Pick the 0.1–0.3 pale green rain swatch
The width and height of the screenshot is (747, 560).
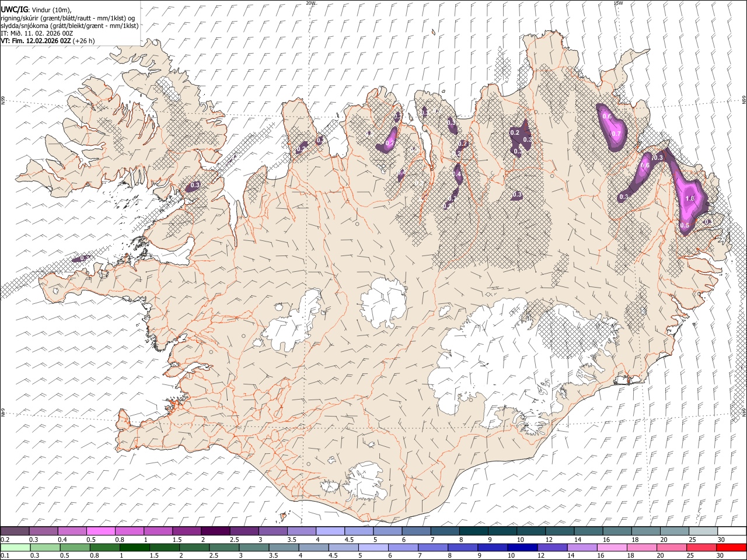[15, 547]
